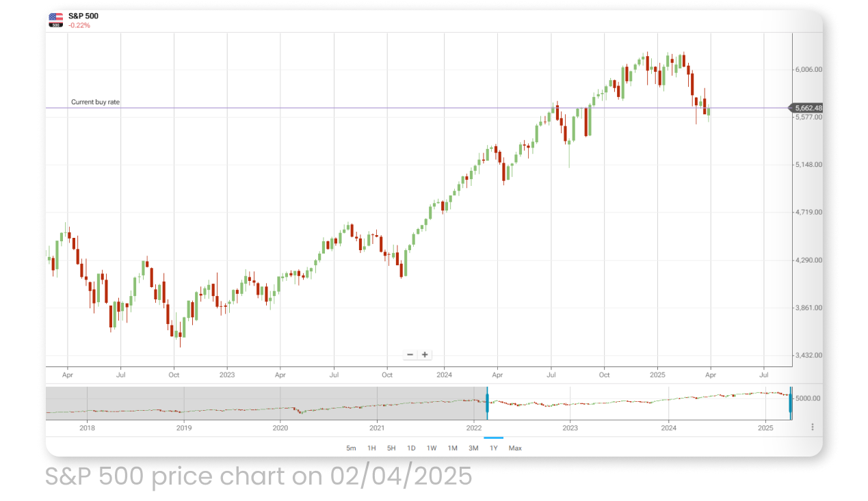Switch to the 5H tab
868x501 pixels.
coord(391,448)
